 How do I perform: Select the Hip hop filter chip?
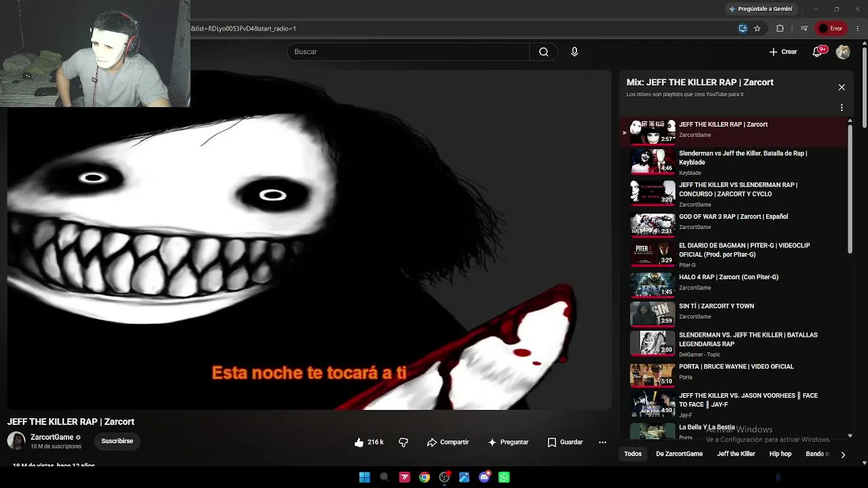(x=781, y=454)
